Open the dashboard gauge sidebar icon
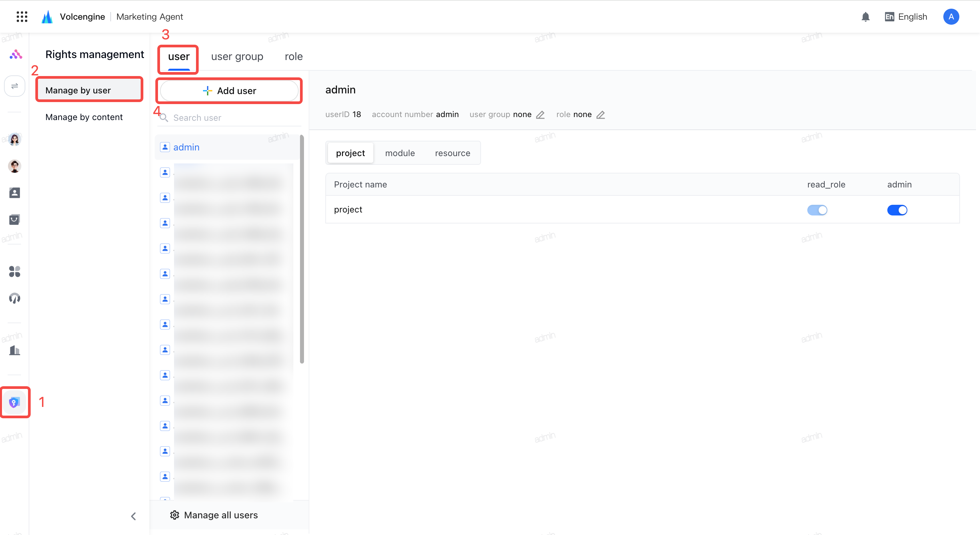 pyautogui.click(x=14, y=298)
